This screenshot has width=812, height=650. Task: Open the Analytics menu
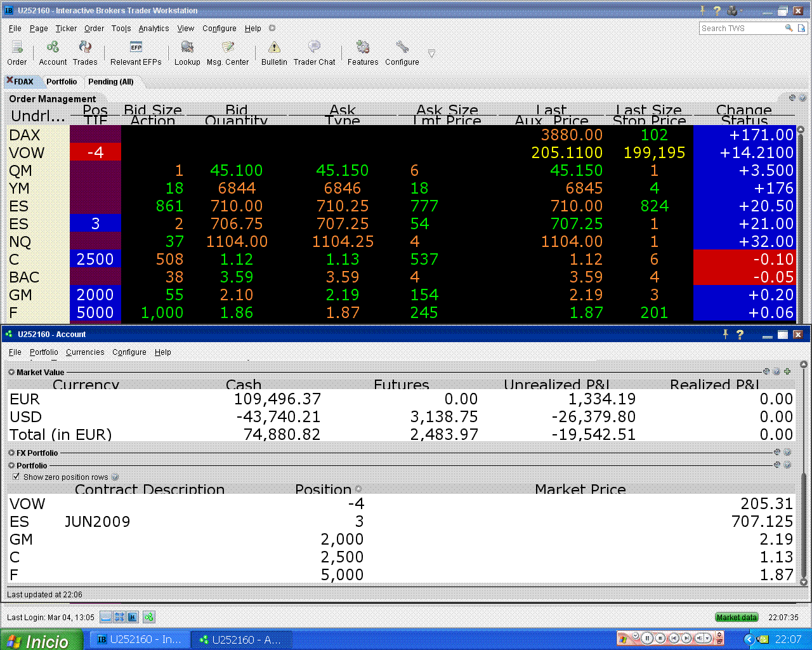tap(154, 29)
